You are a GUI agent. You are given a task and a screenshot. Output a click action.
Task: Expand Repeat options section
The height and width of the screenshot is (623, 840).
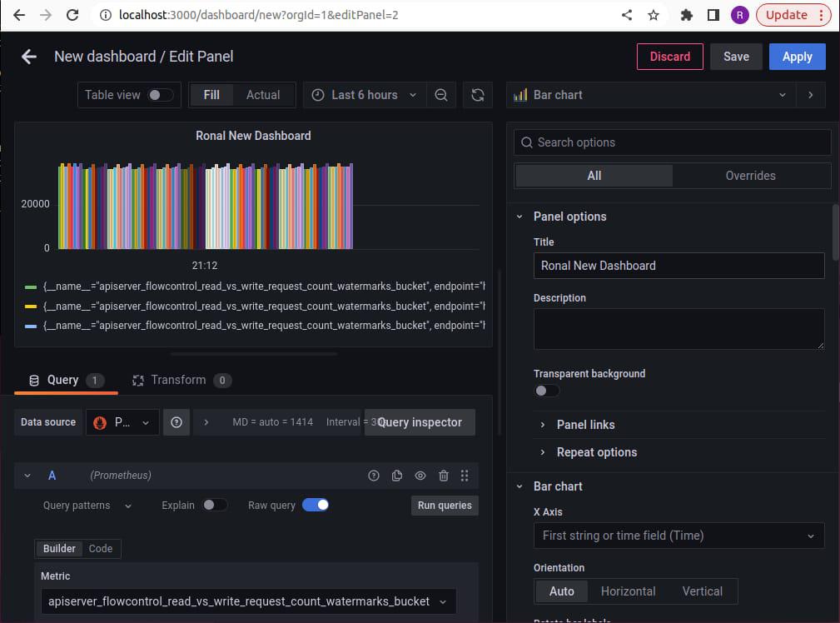(x=589, y=452)
